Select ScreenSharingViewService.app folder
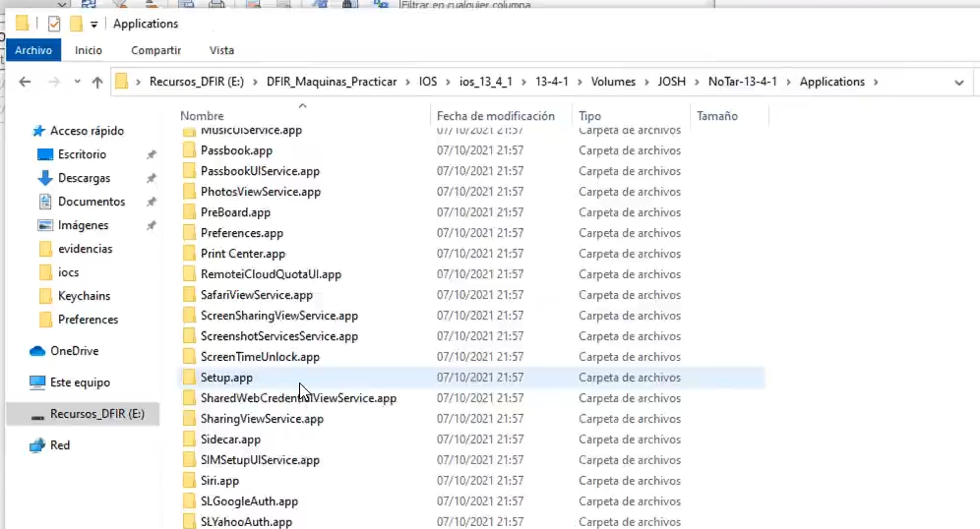 point(279,316)
